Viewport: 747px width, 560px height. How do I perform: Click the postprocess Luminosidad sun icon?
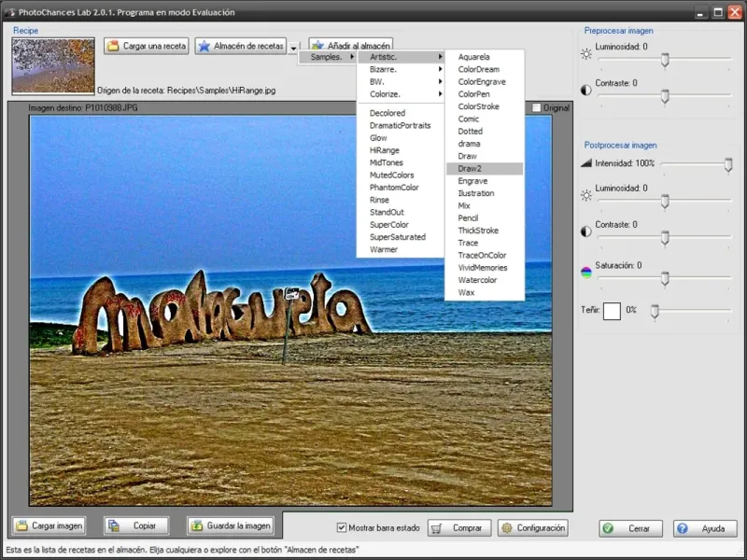point(586,195)
